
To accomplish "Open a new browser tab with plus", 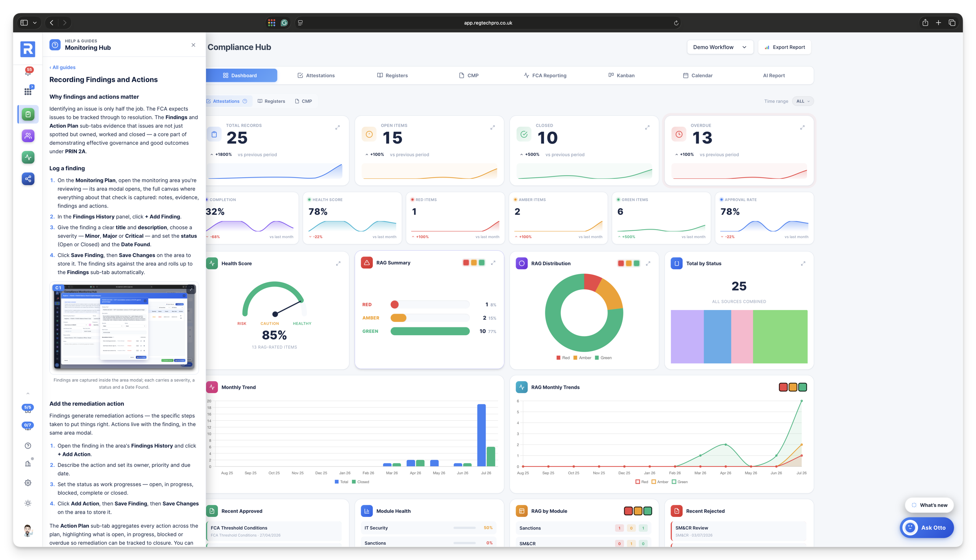I will point(939,23).
